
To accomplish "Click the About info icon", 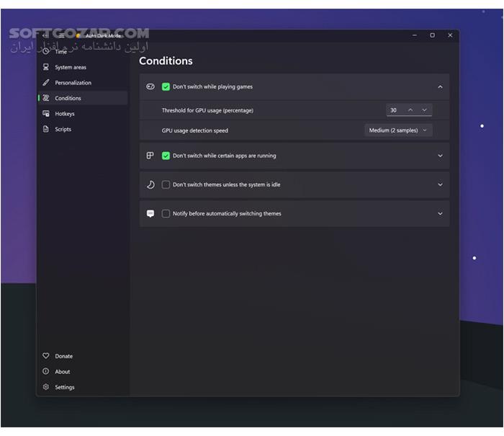I will click(46, 371).
